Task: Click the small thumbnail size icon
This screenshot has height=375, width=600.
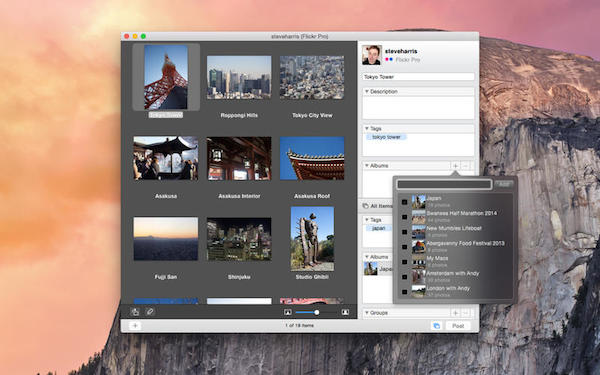Action: pos(288,312)
